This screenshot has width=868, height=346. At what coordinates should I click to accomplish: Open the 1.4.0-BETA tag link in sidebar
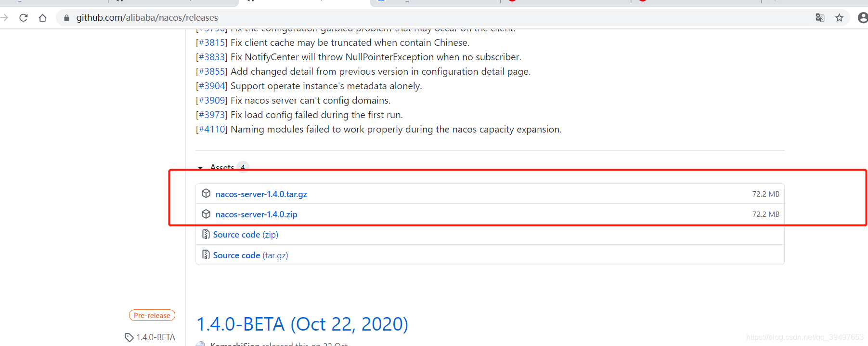(x=155, y=337)
